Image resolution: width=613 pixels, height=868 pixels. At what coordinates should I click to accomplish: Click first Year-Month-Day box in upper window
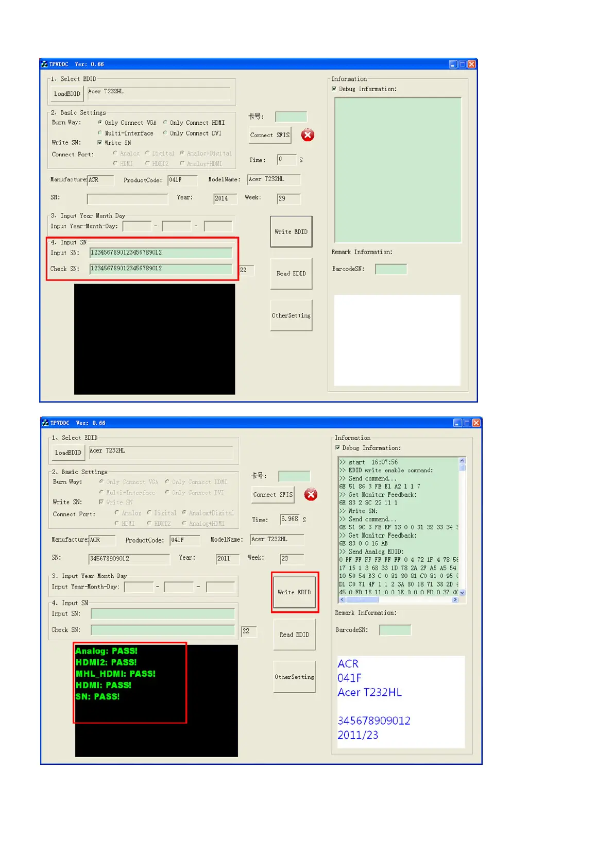(138, 226)
